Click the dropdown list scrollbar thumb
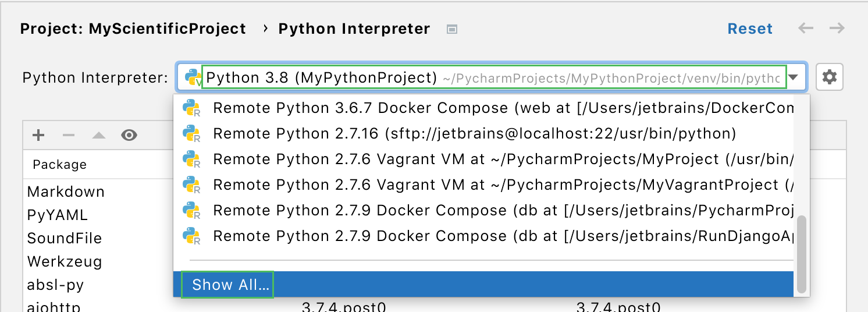Viewport: 868px width, 312px height. pyautogui.click(x=802, y=254)
